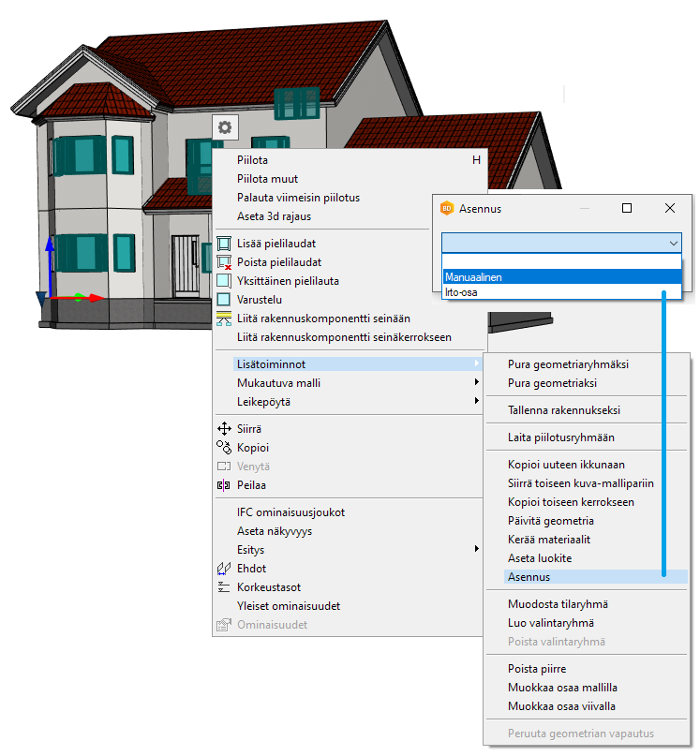The width and height of the screenshot is (700, 756).
Task: Expand the Leikepöytä submenu arrow
Action: point(477,402)
